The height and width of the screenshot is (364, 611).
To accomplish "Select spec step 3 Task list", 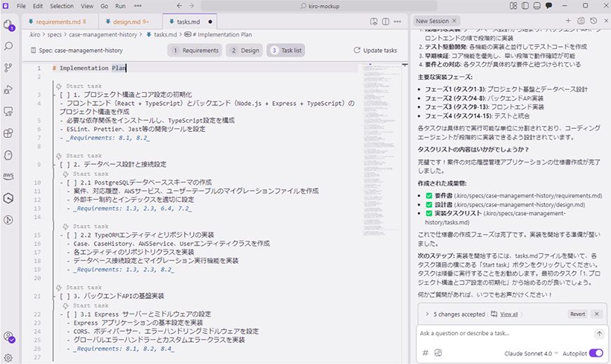I will click(x=286, y=50).
